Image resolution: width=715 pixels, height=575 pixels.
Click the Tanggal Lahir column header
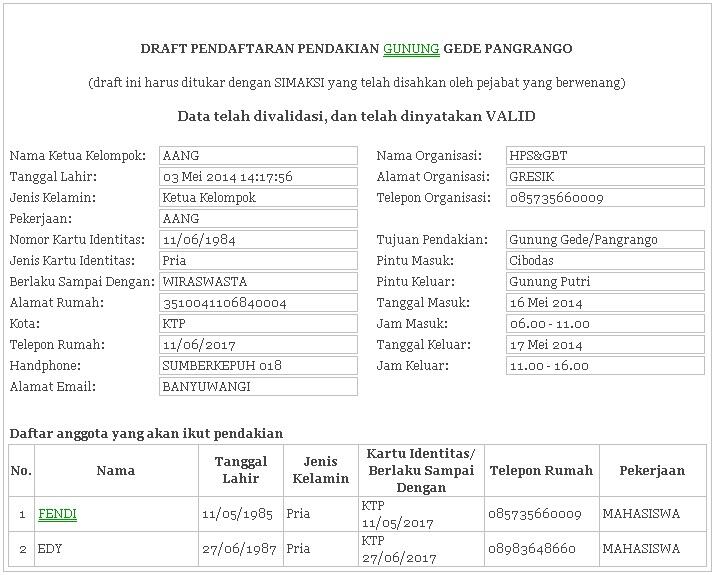pos(241,471)
